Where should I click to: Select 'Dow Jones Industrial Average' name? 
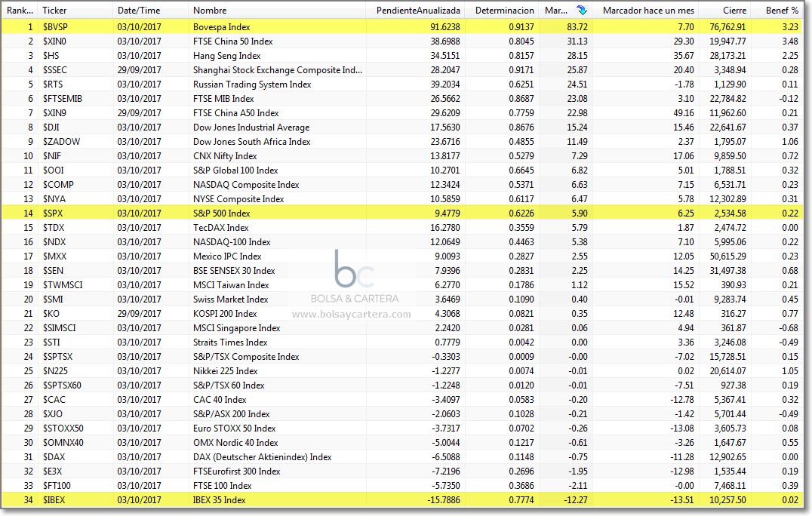[x=251, y=127]
